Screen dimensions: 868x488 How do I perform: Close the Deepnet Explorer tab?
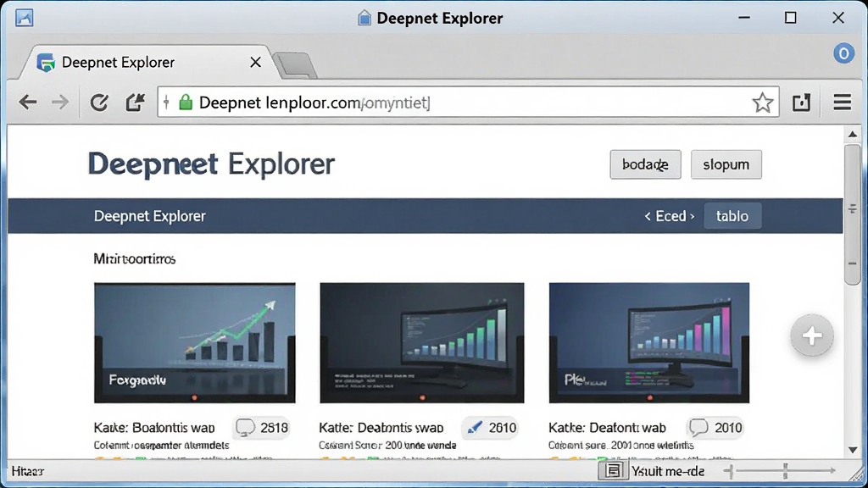[x=255, y=62]
